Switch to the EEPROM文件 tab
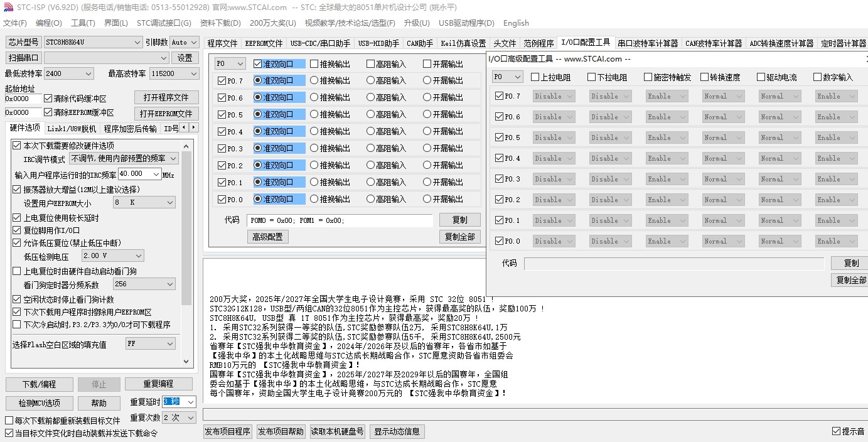Screen dimensions: 868x442 pos(264,43)
